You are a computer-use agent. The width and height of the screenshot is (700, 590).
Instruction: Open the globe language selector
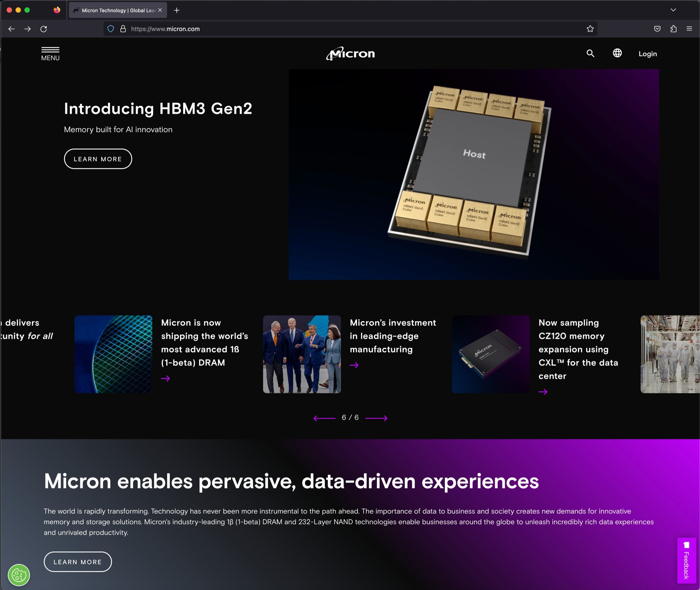(x=617, y=53)
